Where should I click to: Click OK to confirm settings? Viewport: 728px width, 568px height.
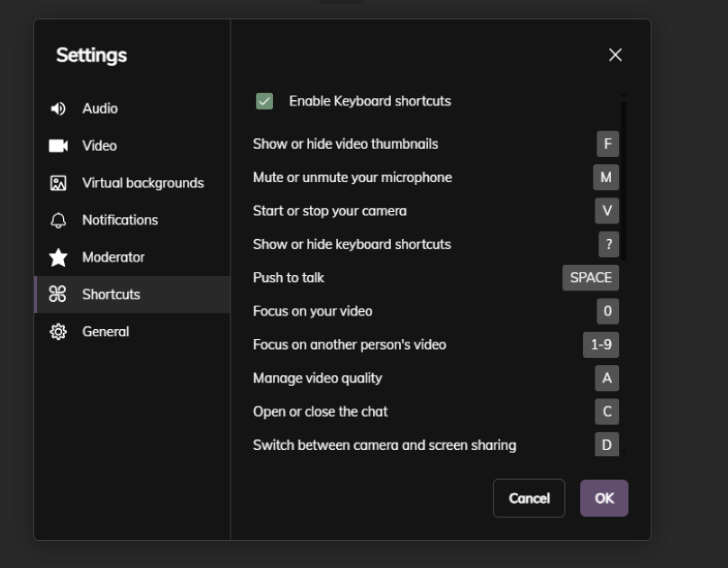click(604, 498)
